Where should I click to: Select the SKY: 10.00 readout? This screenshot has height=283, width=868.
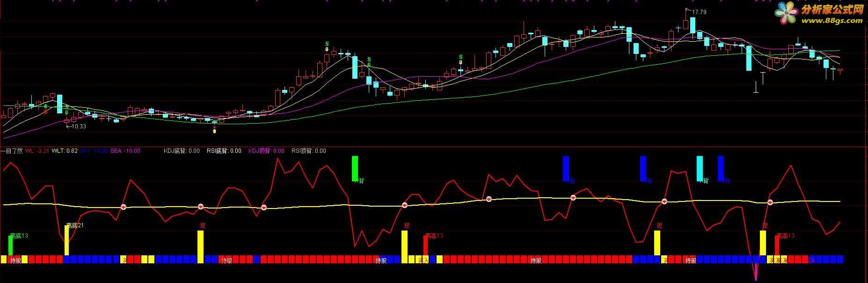tap(94, 151)
